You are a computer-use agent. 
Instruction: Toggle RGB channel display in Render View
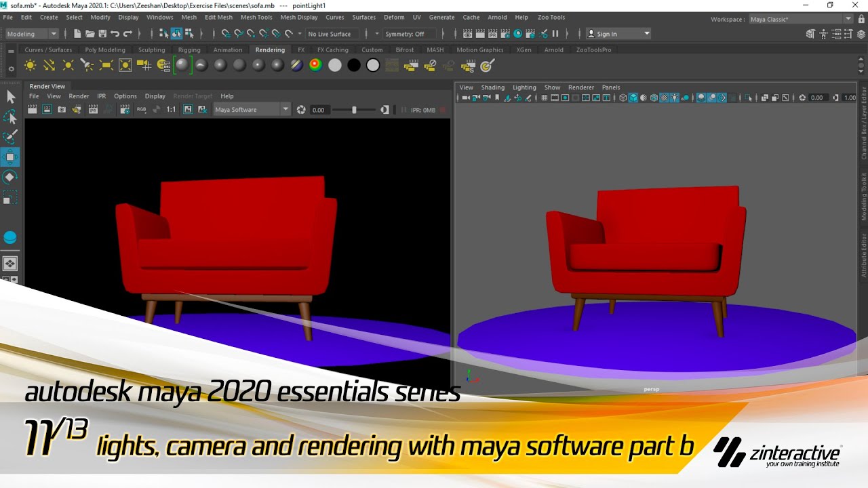click(x=142, y=109)
